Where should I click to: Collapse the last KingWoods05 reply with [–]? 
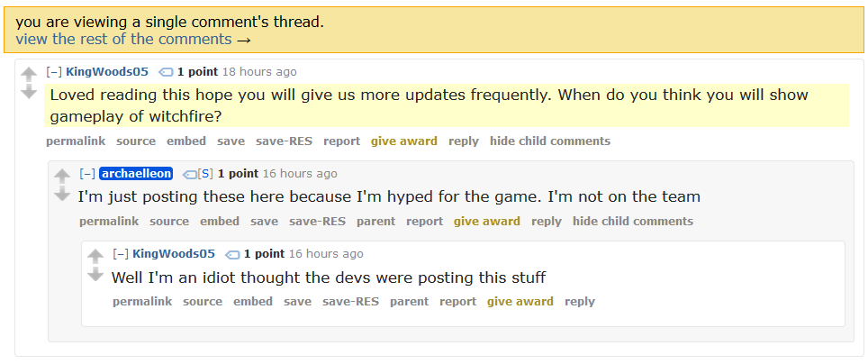point(120,254)
